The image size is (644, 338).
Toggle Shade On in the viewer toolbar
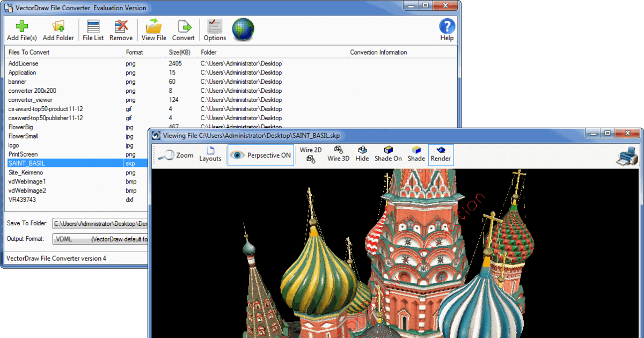tap(389, 155)
